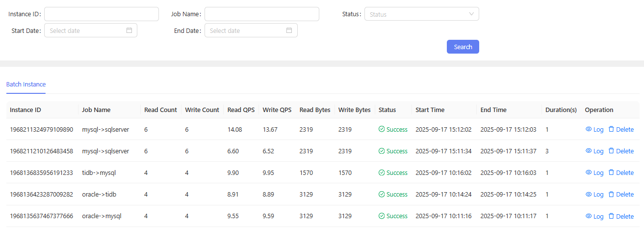Click trash Delete icon for instance 1968211210126483458
This screenshot has height=228, width=644.
tap(611, 151)
